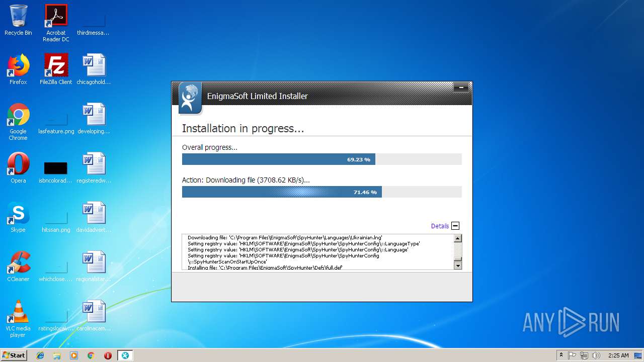Launch Acrobat Reader DC shortcut
This screenshot has width=644, height=362.
coord(56,23)
